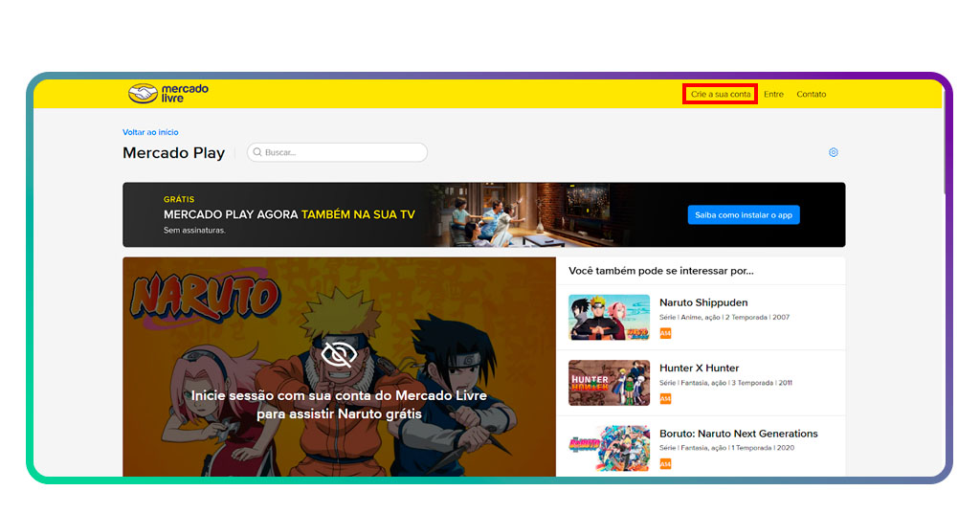Click 'Inicie sessão com sua conta' message
This screenshot has height=513, width=980.
[339, 404]
